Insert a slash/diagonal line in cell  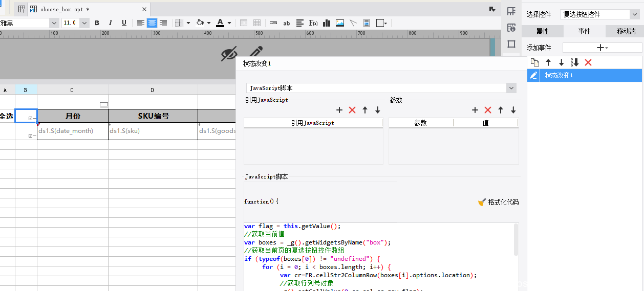point(353,23)
